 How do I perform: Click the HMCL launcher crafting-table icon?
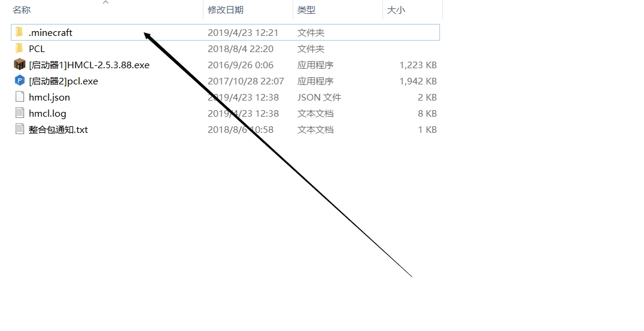19,65
